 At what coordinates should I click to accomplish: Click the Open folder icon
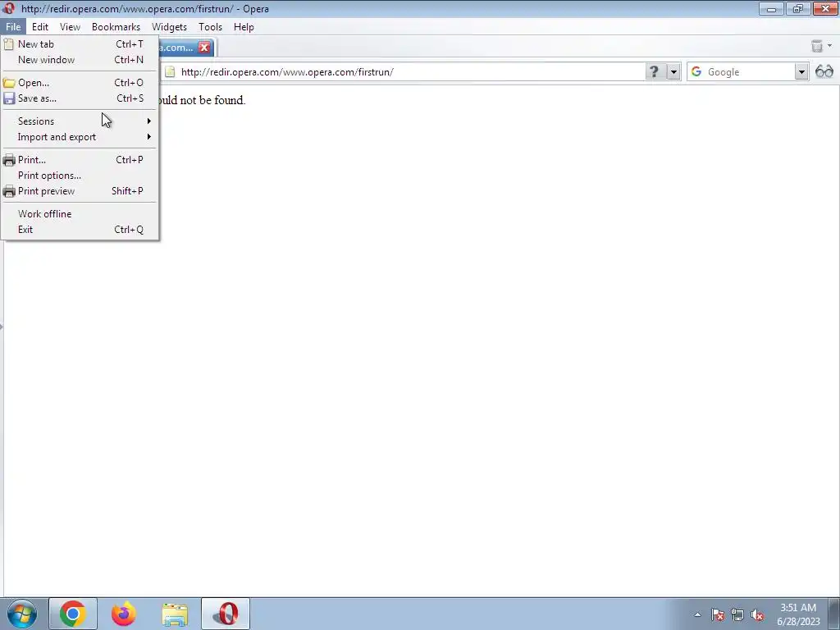[x=8, y=83]
